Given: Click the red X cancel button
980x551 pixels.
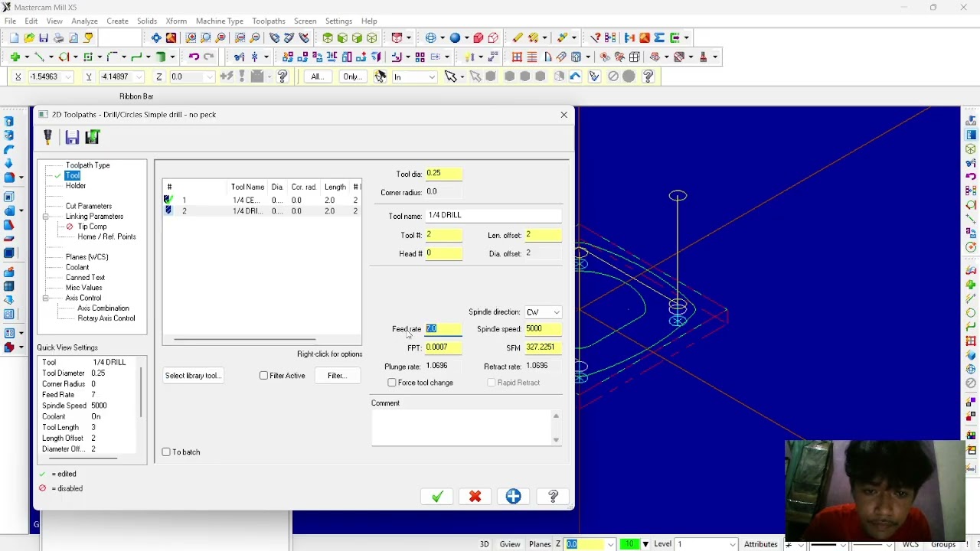Looking at the screenshot, I should click(x=475, y=497).
